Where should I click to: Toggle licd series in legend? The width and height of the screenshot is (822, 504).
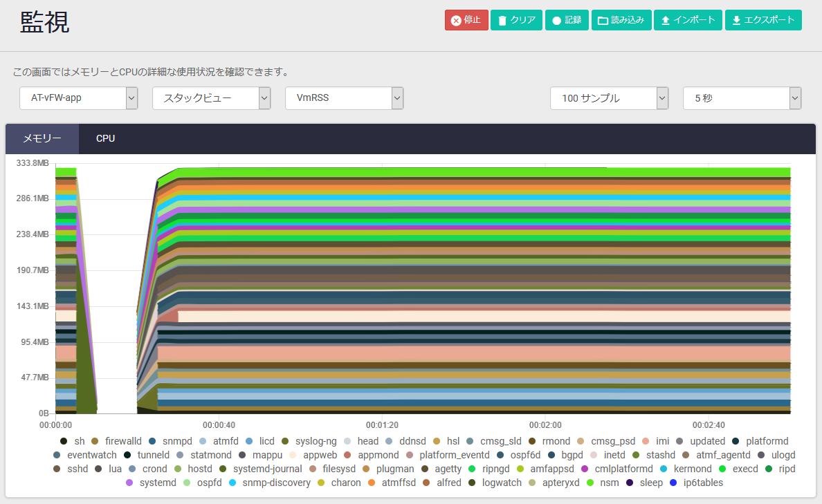(260, 441)
